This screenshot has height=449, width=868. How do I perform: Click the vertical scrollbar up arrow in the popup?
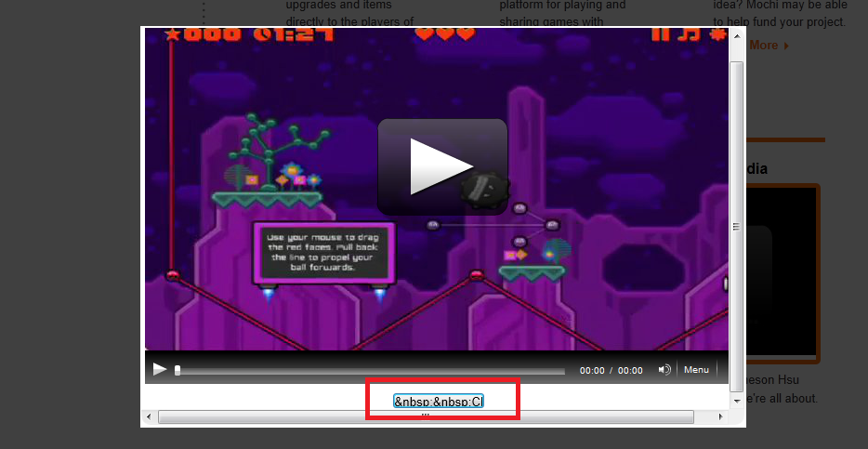point(736,36)
